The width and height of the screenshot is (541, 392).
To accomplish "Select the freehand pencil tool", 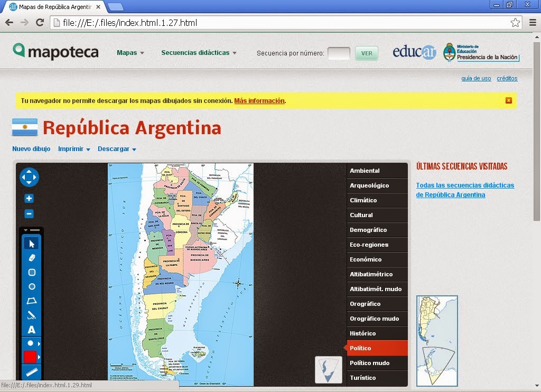I will point(31,315).
